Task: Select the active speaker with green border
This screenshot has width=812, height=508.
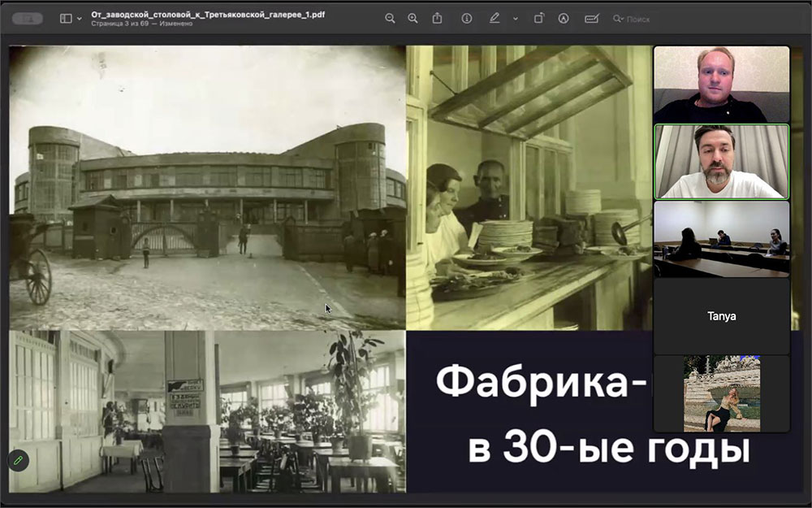Action: click(x=722, y=161)
